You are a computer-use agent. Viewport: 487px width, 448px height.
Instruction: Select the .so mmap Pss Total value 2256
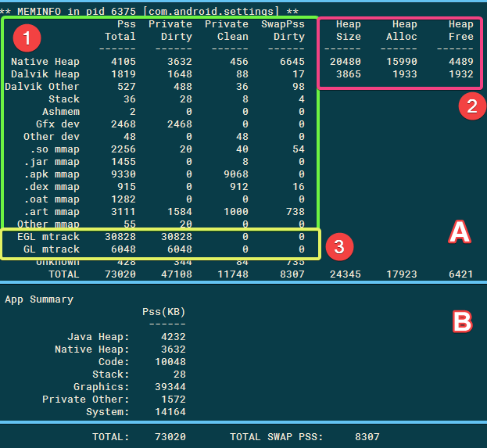(x=124, y=149)
